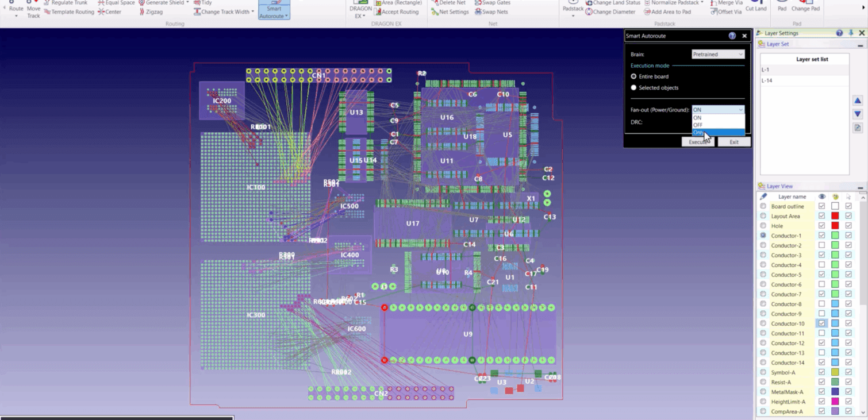Image resolution: width=868 pixels, height=420 pixels.
Task: Click the eye column header icon
Action: (822, 196)
